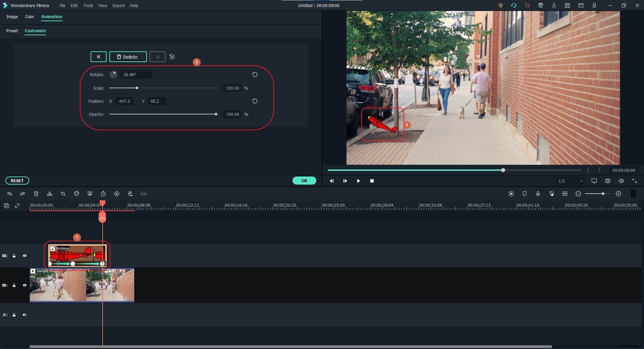Open the Export menu
Viewport: 644px width, 349px height.
coord(118,5)
